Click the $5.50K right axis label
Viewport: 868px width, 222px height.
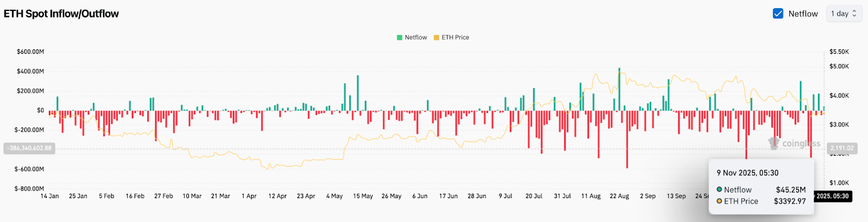point(839,52)
